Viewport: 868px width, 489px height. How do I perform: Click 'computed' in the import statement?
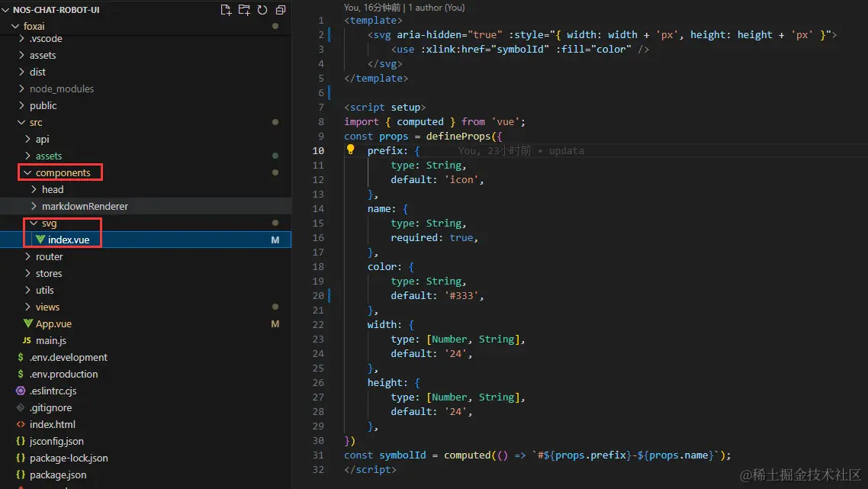point(420,122)
